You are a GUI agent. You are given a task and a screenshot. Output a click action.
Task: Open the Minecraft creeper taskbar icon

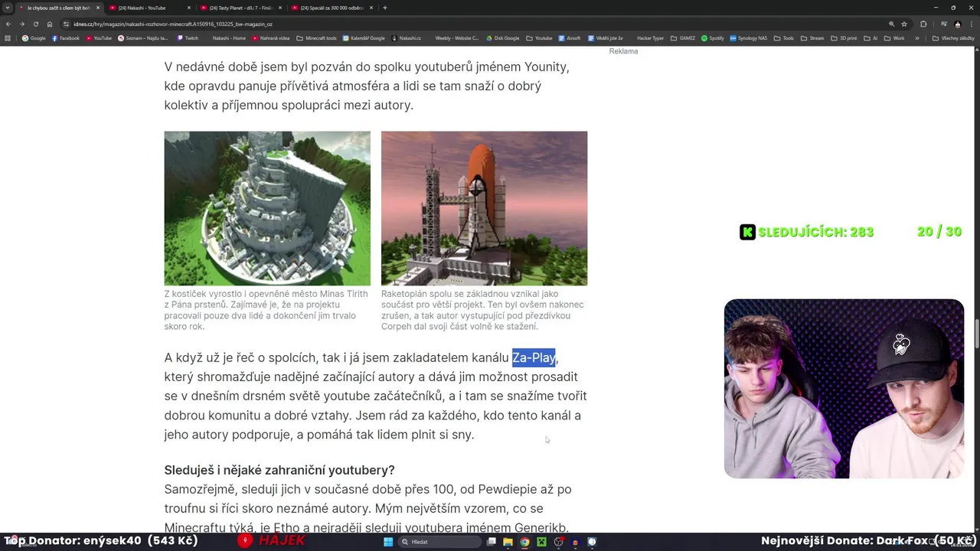point(541,542)
